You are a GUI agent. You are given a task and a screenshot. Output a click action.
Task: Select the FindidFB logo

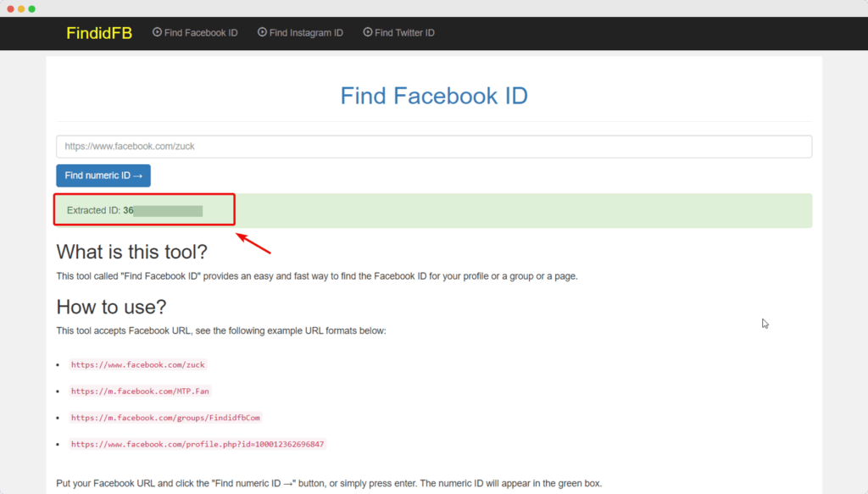point(98,33)
